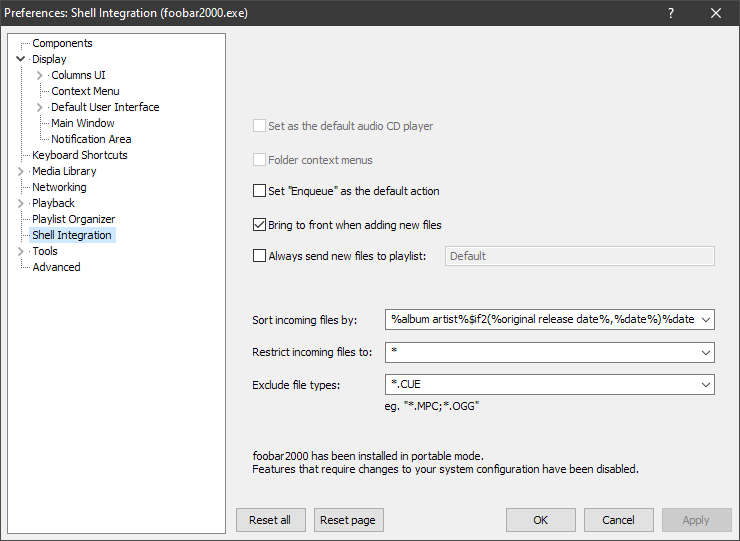Screen dimensions: 740x541
Task: Expand the Columns UI tree node
Action: pos(40,75)
